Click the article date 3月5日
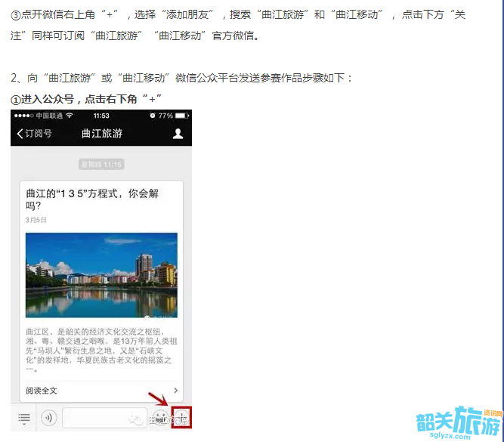 pyautogui.click(x=36, y=220)
